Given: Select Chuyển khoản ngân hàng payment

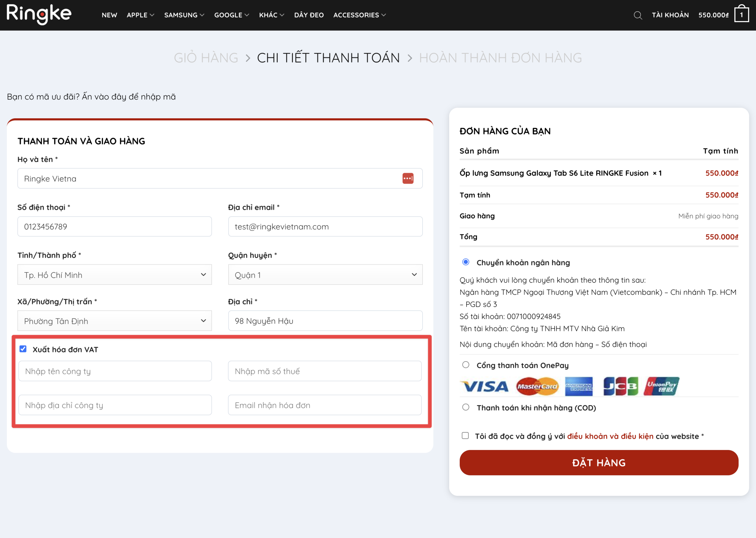Looking at the screenshot, I should coord(466,262).
